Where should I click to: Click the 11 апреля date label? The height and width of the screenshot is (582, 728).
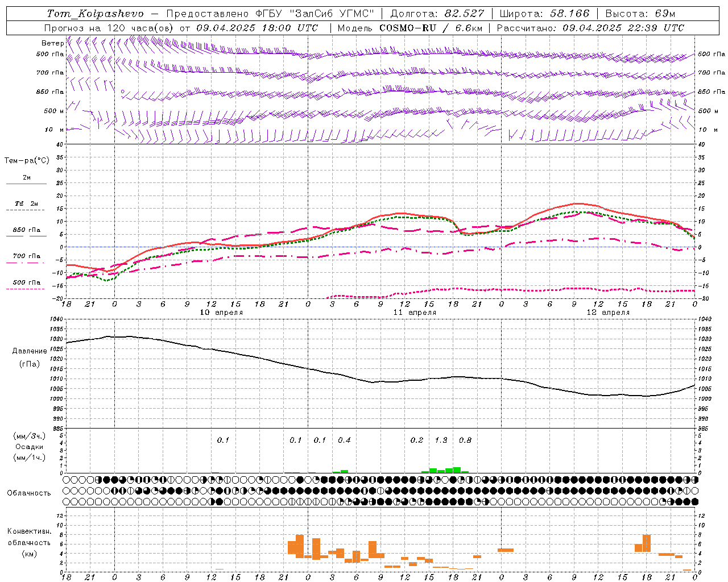[x=415, y=313]
